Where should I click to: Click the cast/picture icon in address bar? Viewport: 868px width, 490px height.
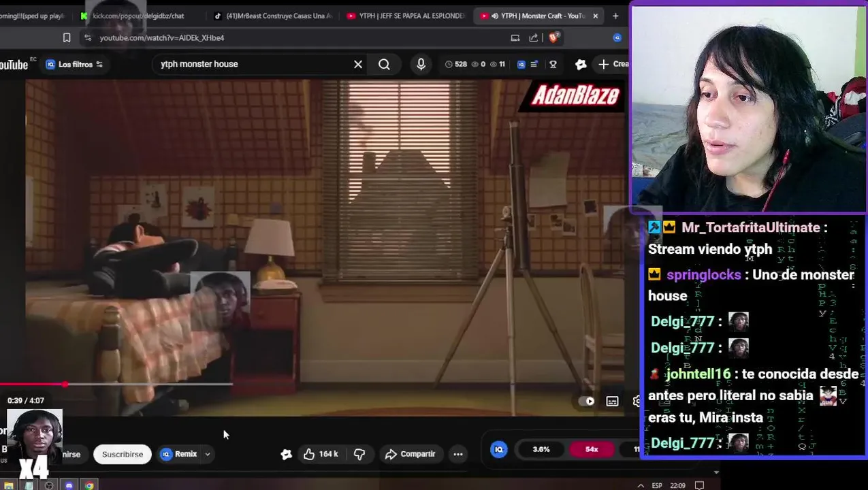[x=515, y=38]
